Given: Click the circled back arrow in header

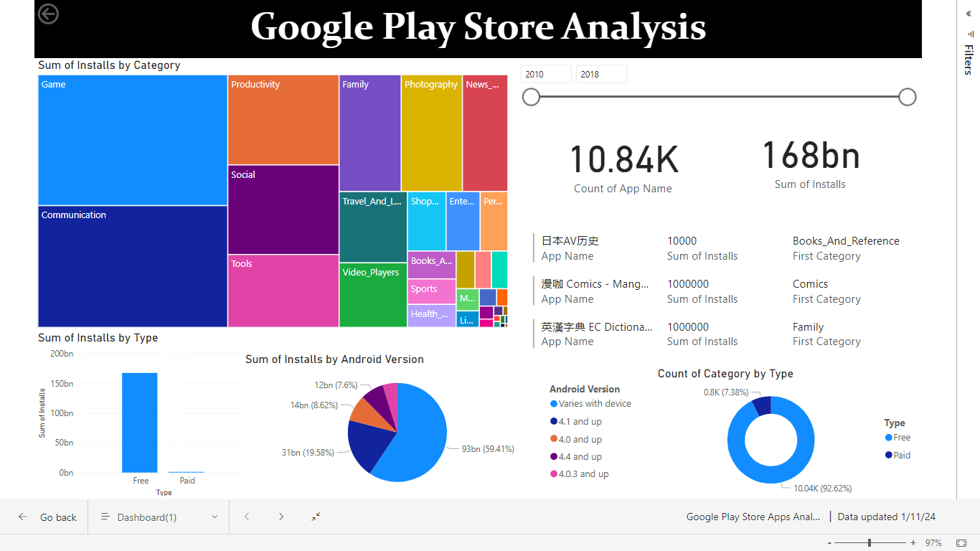Looking at the screenshot, I should tap(48, 14).
